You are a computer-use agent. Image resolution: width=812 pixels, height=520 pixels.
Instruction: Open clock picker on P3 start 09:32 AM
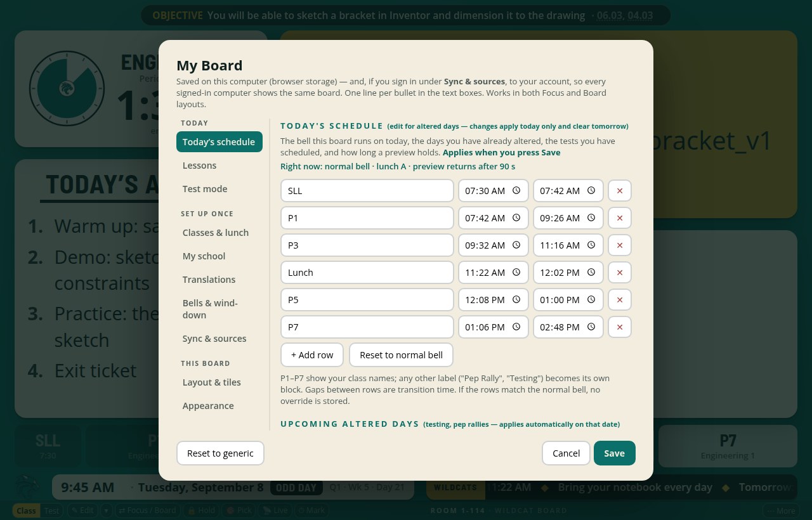click(x=516, y=245)
